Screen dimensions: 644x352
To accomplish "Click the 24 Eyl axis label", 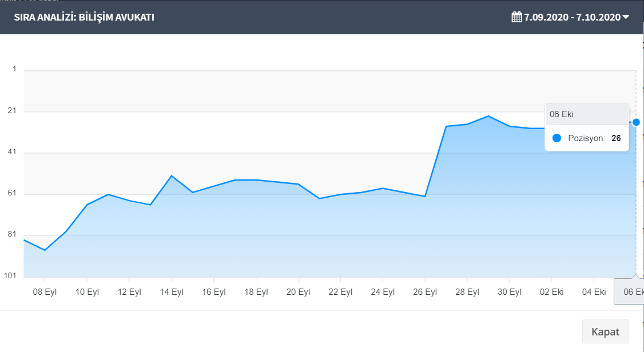I will click(383, 292).
